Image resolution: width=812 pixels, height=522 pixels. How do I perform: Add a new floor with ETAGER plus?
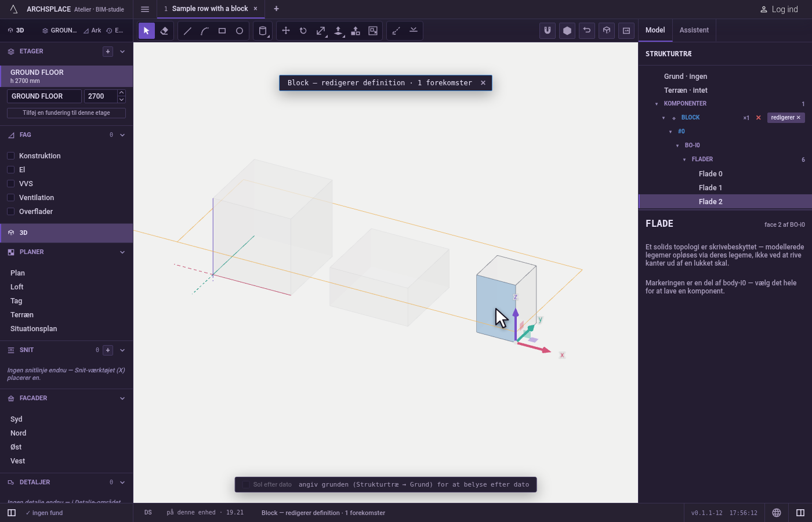(108, 52)
